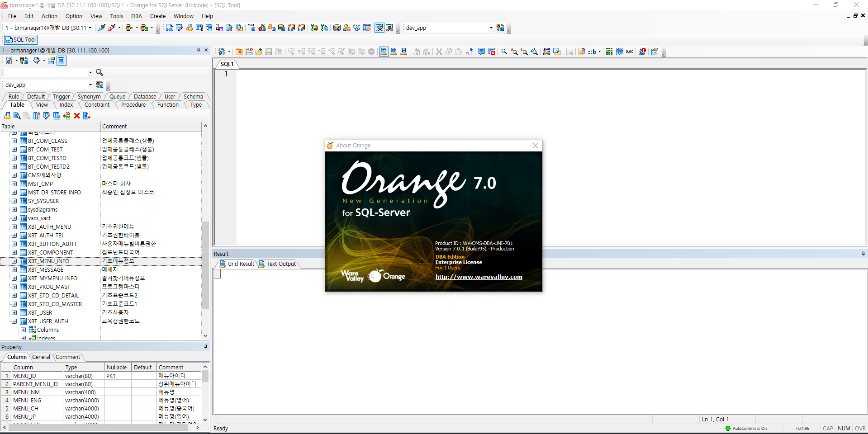This screenshot has height=434, width=868.
Task: Toggle the pin on the Property panel
Action: [x=205, y=347]
